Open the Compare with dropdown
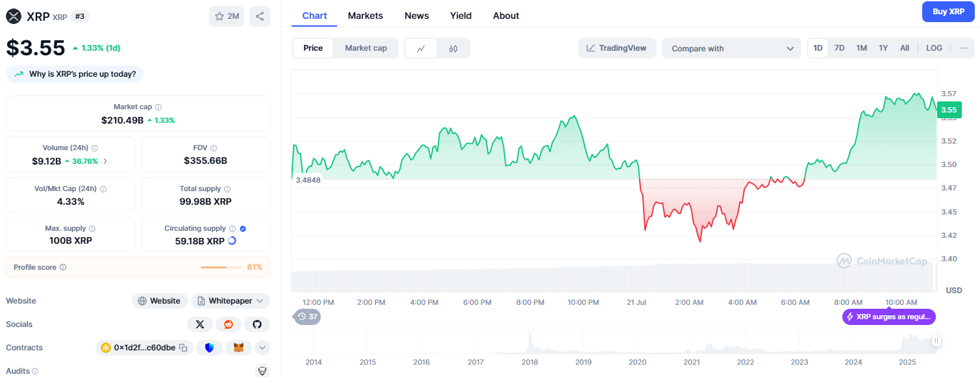 tap(732, 48)
